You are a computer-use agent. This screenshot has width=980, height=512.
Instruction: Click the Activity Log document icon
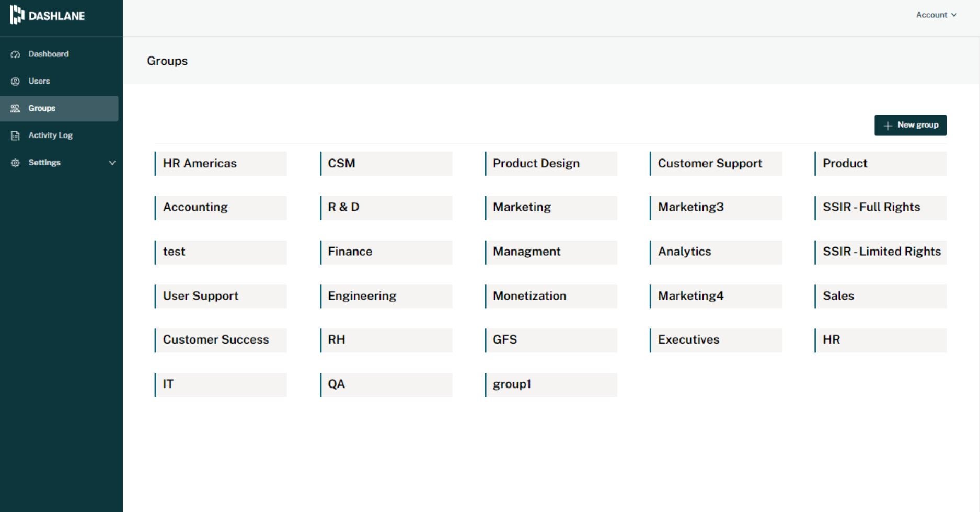click(15, 135)
